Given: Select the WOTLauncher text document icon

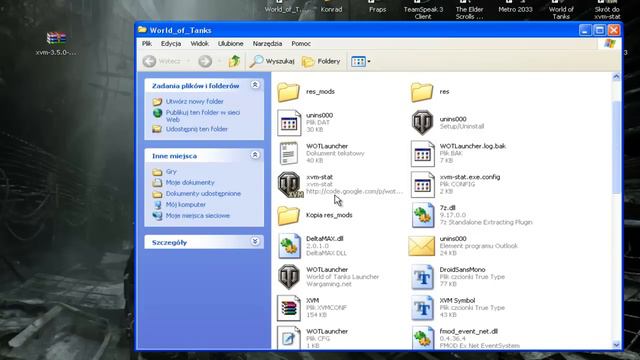Looking at the screenshot, I should (289, 153).
